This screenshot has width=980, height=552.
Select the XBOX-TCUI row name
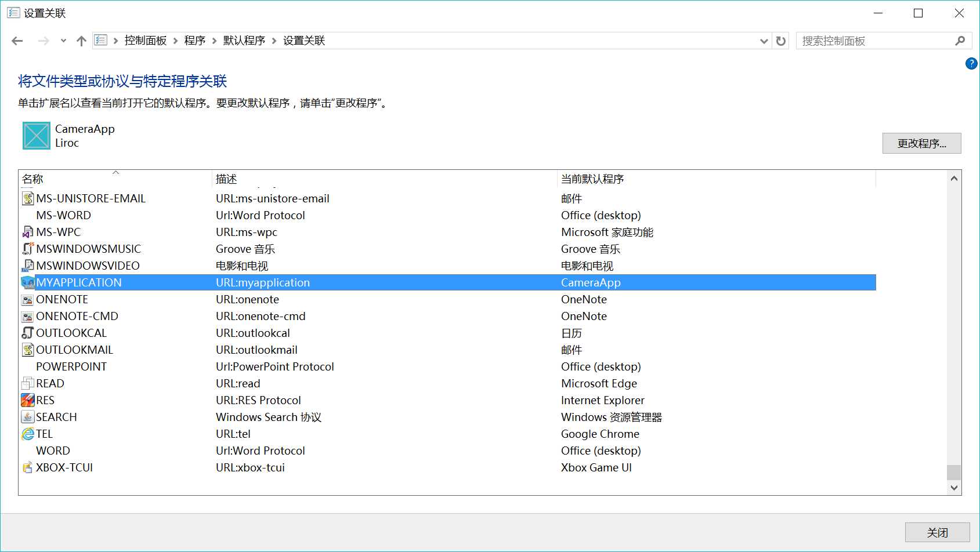[64, 467]
